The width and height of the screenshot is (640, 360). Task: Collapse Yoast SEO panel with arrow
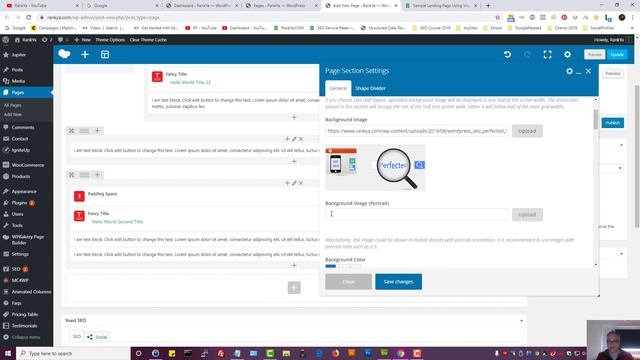click(521, 320)
